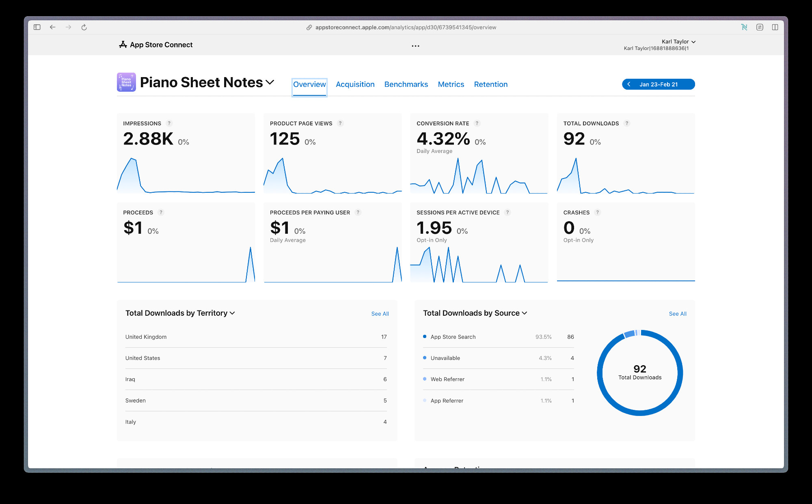The height and width of the screenshot is (504, 812).
Task: Click the App Referrer pale legend dot
Action: 425,400
